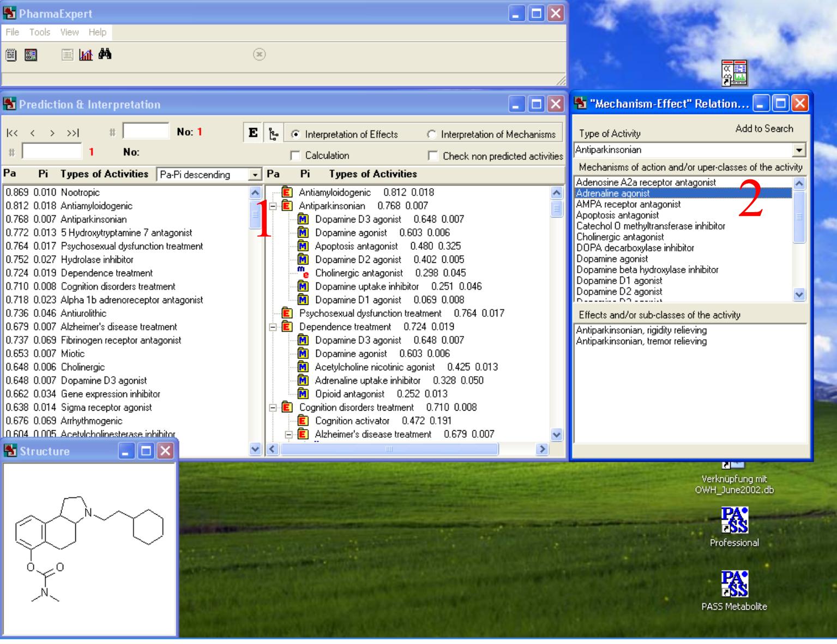Screen dimensions: 837x644
Task: Click the binoculars search icon
Action: click(x=105, y=54)
